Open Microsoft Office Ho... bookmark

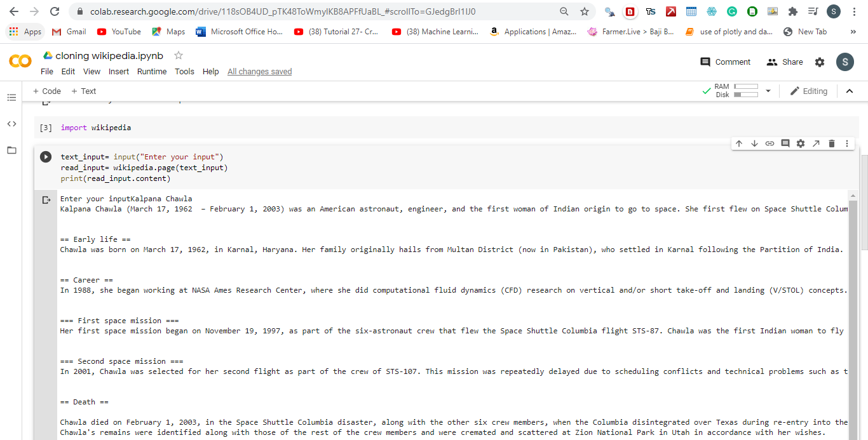(x=240, y=32)
